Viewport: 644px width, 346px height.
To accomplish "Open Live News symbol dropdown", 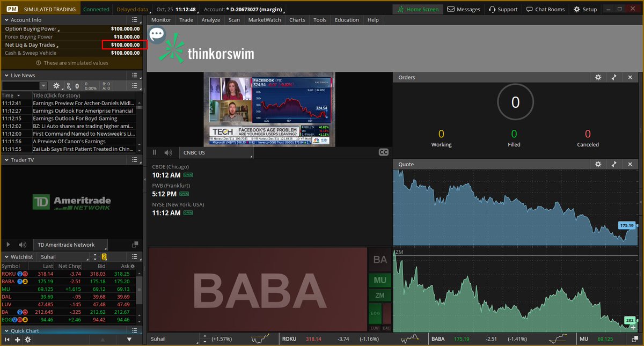I will point(43,86).
